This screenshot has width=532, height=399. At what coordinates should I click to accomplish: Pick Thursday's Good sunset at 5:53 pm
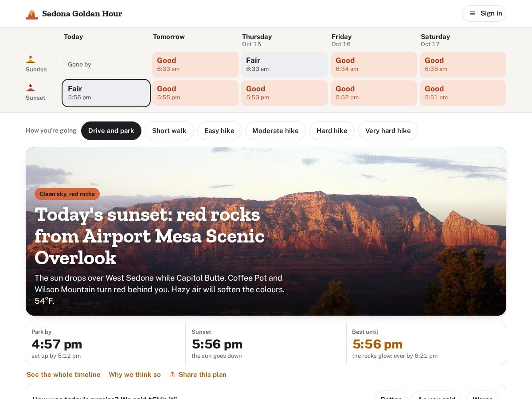coord(285,93)
